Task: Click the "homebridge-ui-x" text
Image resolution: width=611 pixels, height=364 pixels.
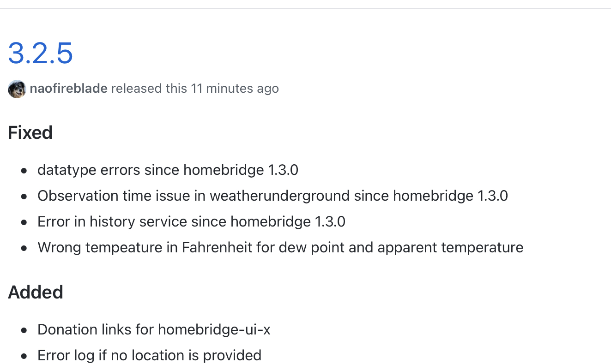Action: [x=214, y=330]
